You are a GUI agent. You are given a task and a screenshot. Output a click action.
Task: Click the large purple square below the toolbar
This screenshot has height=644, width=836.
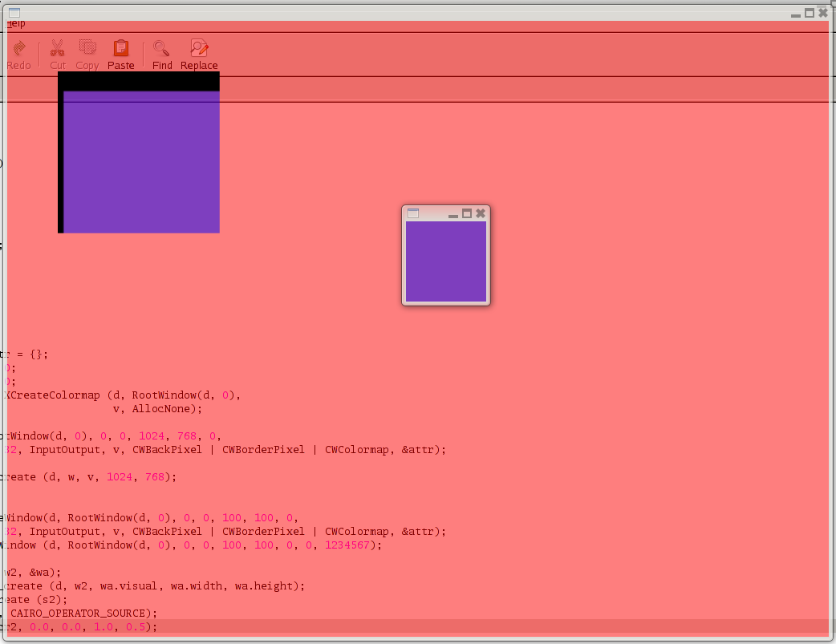point(141,161)
